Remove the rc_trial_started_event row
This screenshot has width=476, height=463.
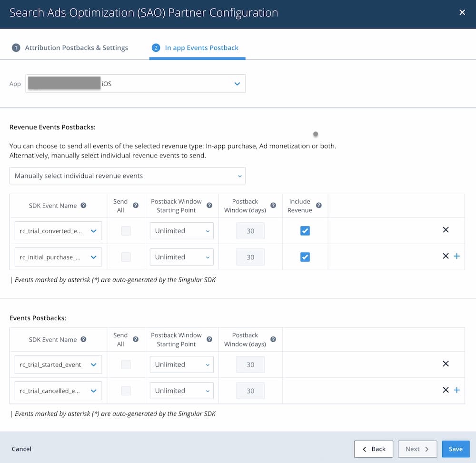pos(446,364)
